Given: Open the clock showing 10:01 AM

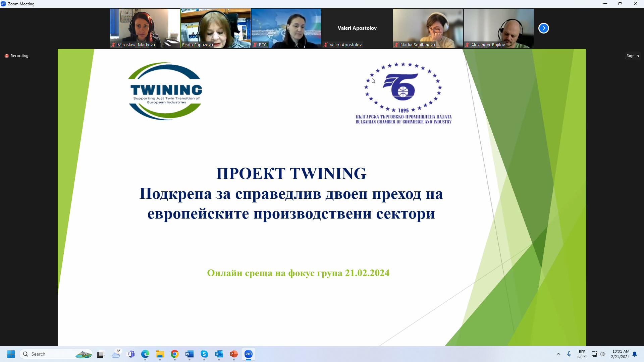Looking at the screenshot, I should tap(620, 354).
